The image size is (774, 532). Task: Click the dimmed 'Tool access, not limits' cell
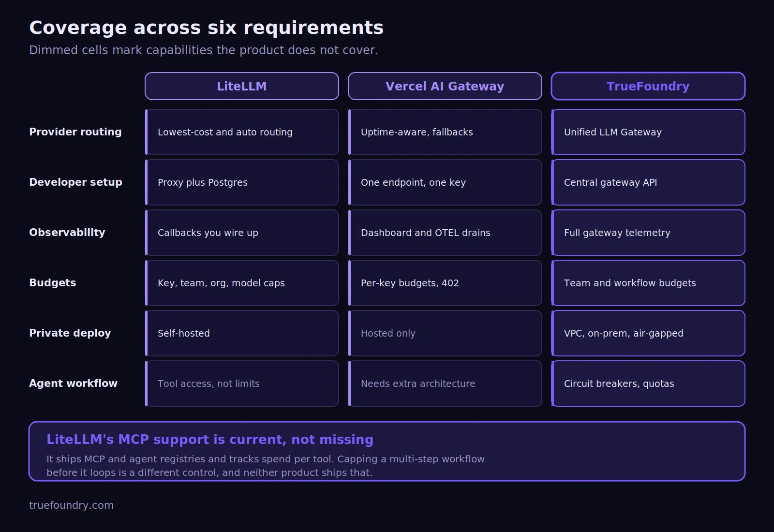242,384
